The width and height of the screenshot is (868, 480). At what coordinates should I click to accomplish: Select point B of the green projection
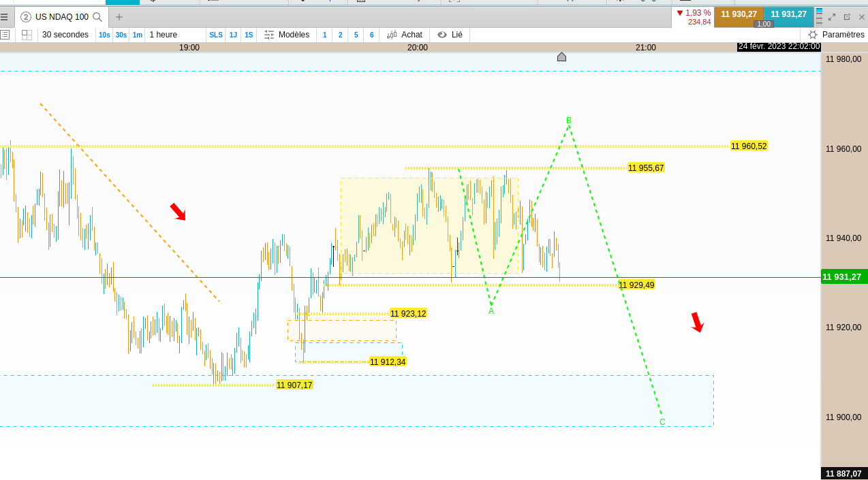[569, 121]
